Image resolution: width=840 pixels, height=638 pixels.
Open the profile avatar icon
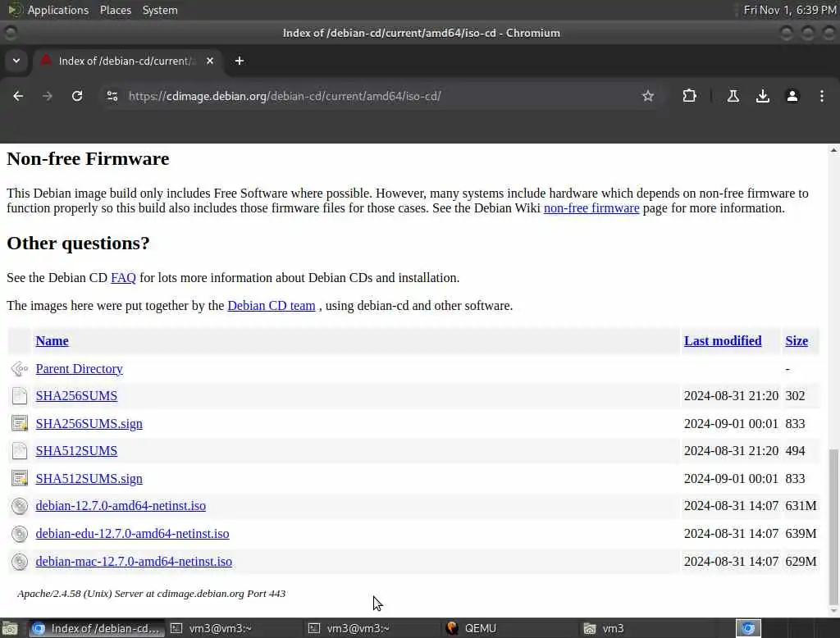point(792,96)
